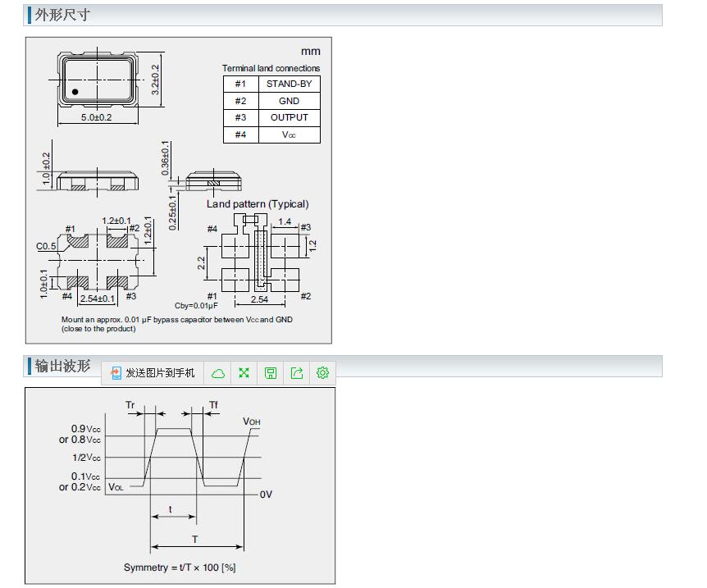Image resolution: width=707 pixels, height=588 pixels.
Task: Click the Vcc cell in row #4
Action: (x=289, y=134)
